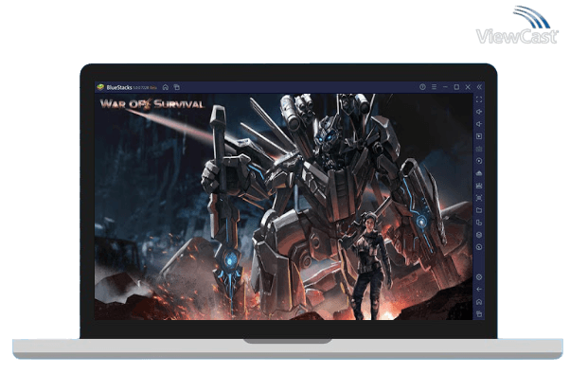Maximize the BlueStacks window
Viewport: 570px width, 392px height.
click(456, 87)
